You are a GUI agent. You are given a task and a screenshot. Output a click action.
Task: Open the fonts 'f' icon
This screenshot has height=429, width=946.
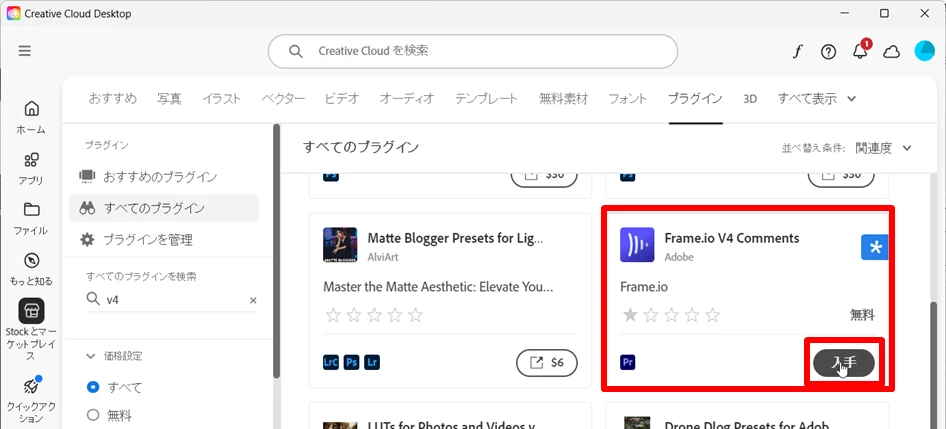click(798, 52)
